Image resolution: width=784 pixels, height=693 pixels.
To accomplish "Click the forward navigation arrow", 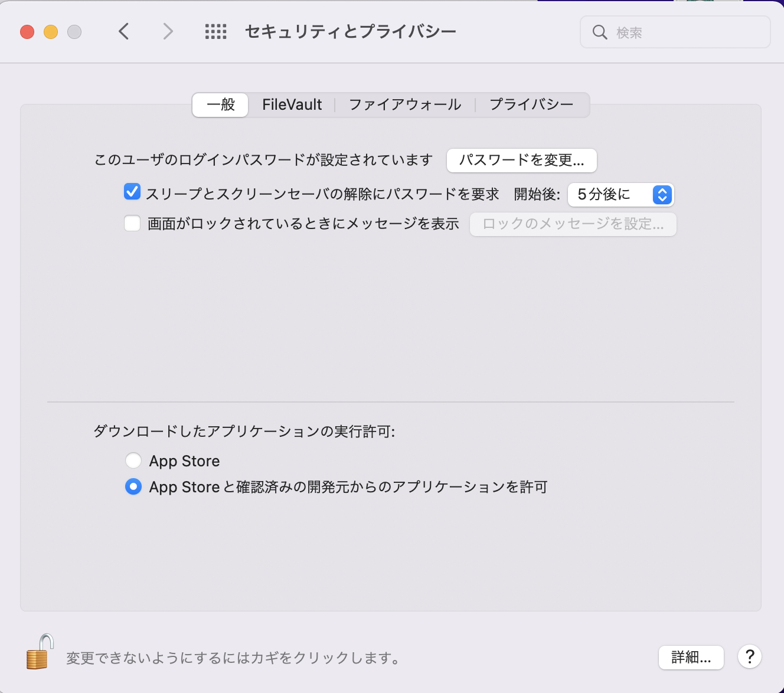I will pos(168,31).
